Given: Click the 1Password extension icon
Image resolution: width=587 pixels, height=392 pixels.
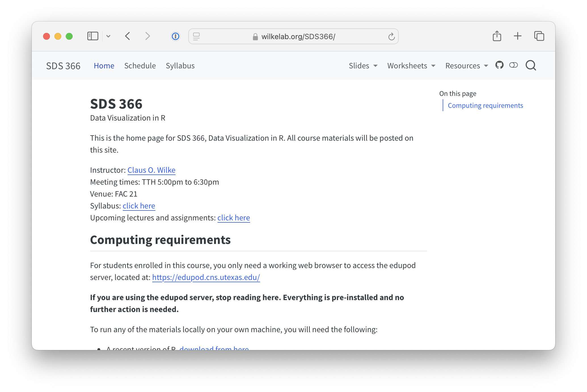Looking at the screenshot, I should coord(175,36).
